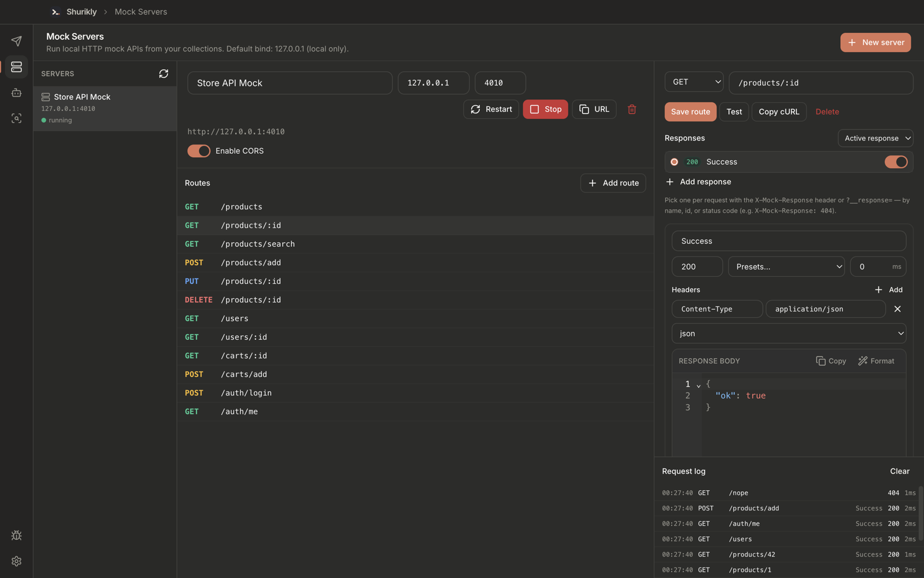
Task: Delete server with the red trash icon
Action: click(632, 109)
